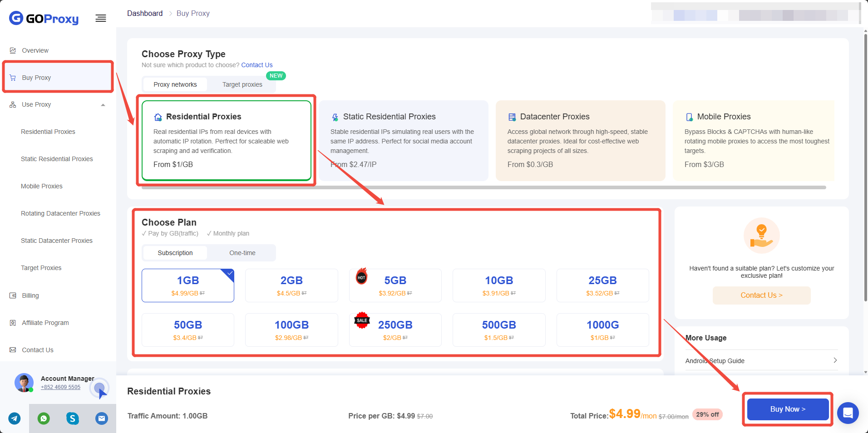Click the Dashboard breadcrumb link

pos(145,13)
